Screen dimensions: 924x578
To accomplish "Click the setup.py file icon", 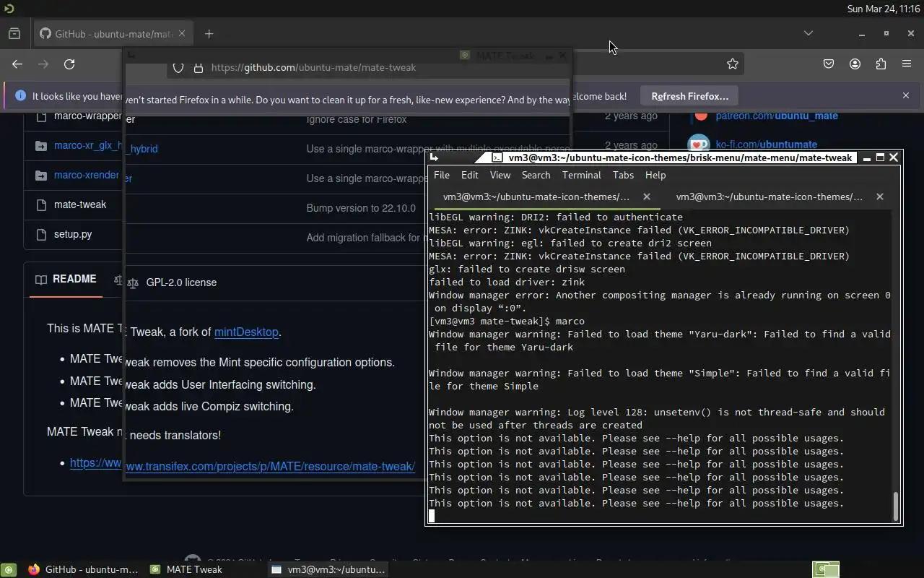I will [40, 234].
